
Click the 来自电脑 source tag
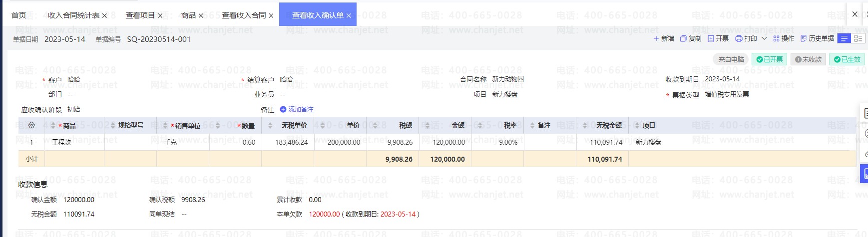(x=731, y=59)
